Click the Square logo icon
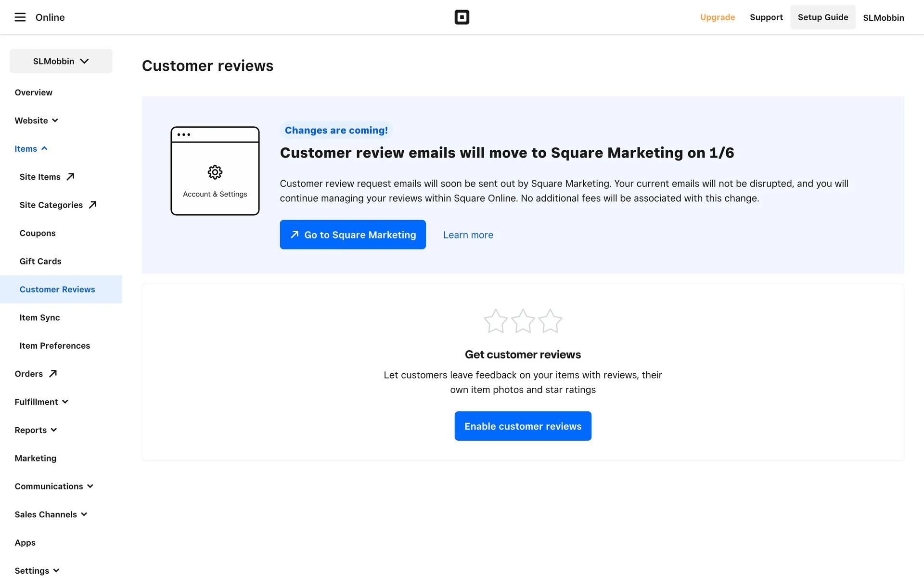The height and width of the screenshot is (578, 924). pos(462,17)
